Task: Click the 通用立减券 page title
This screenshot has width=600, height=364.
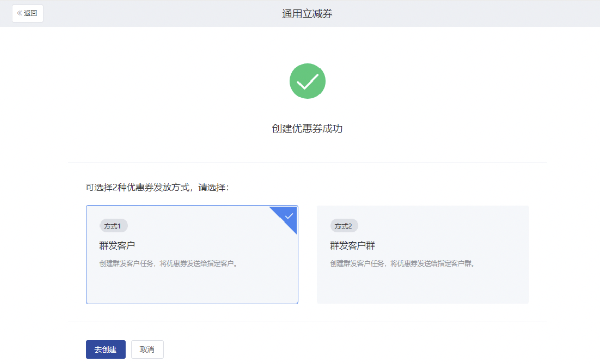Action: [x=307, y=14]
